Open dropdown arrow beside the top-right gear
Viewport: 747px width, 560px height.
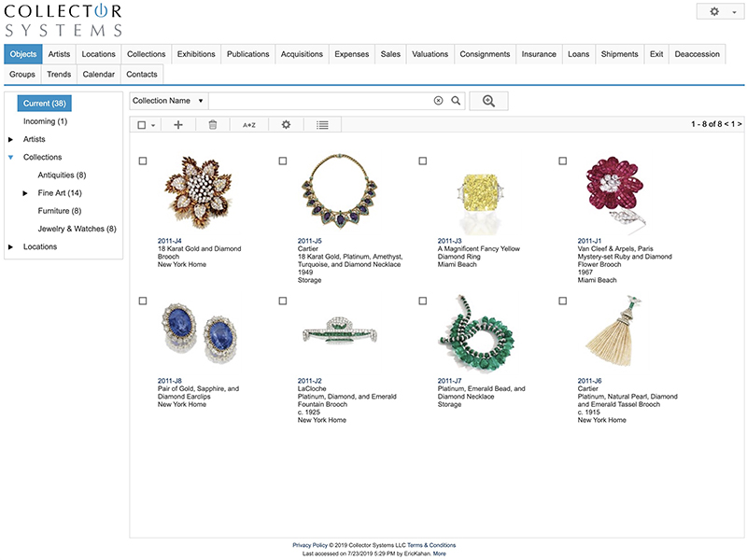(734, 12)
